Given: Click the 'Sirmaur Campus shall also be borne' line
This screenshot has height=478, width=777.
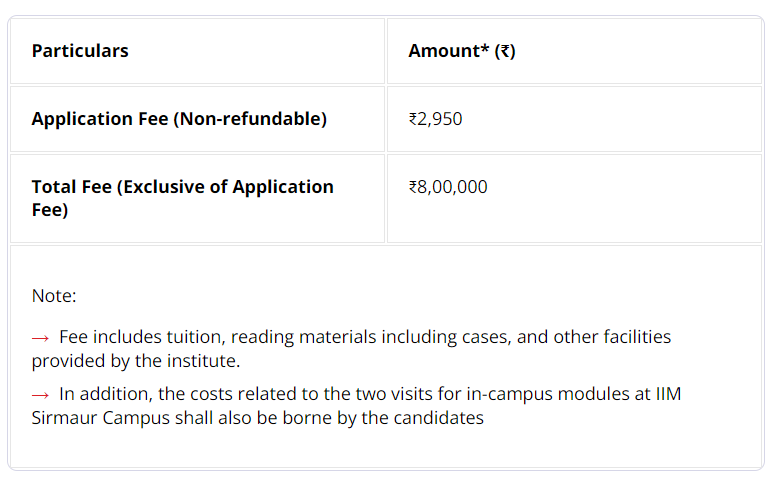Looking at the screenshot, I should coord(258,418).
